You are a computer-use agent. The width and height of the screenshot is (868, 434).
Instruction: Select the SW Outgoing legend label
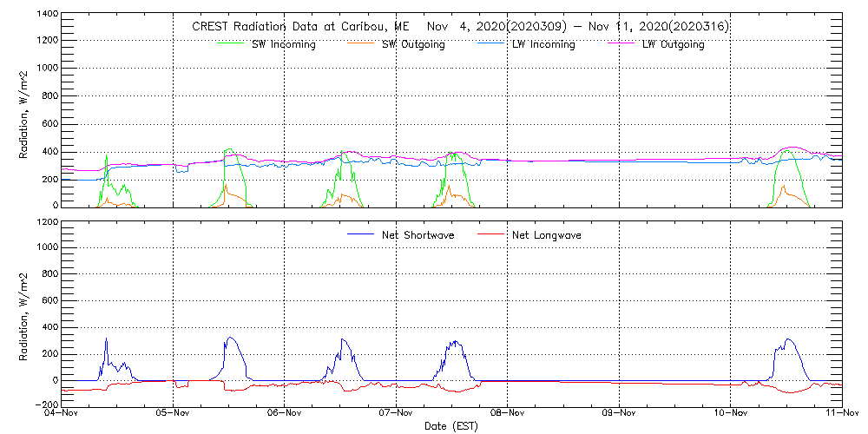pyautogui.click(x=413, y=45)
